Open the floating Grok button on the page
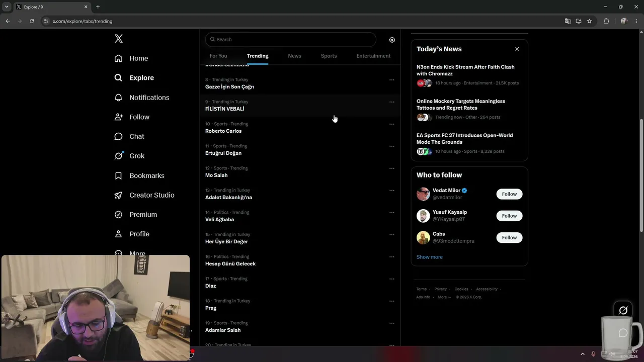644x362 pixels. click(x=623, y=310)
